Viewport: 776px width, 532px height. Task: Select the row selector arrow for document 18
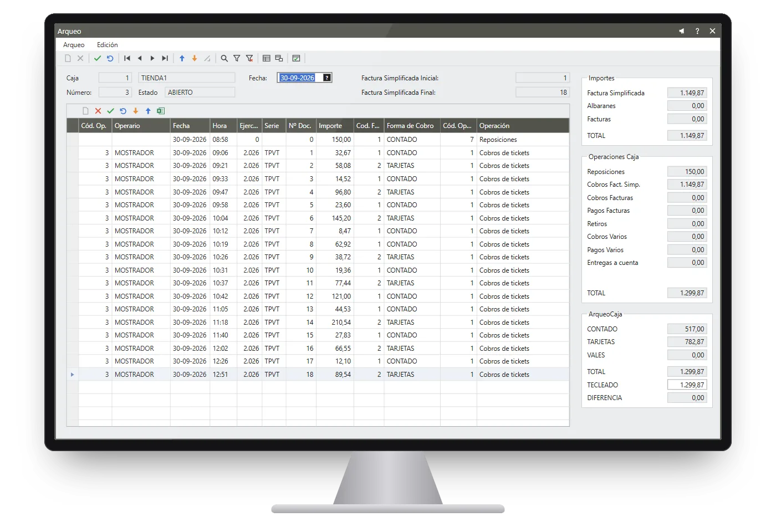pos(73,375)
